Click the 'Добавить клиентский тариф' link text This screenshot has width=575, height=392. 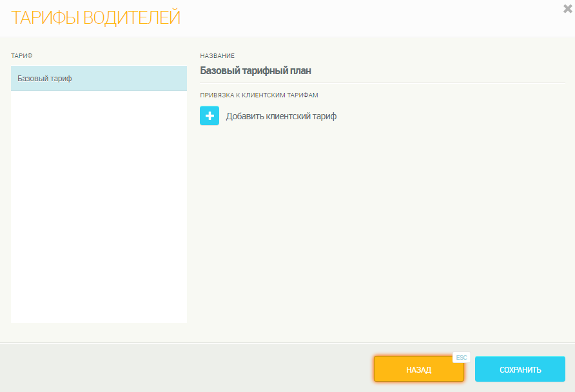click(x=281, y=117)
